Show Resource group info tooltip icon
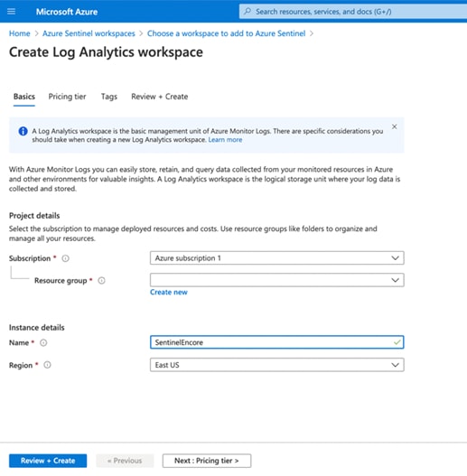 (101, 281)
